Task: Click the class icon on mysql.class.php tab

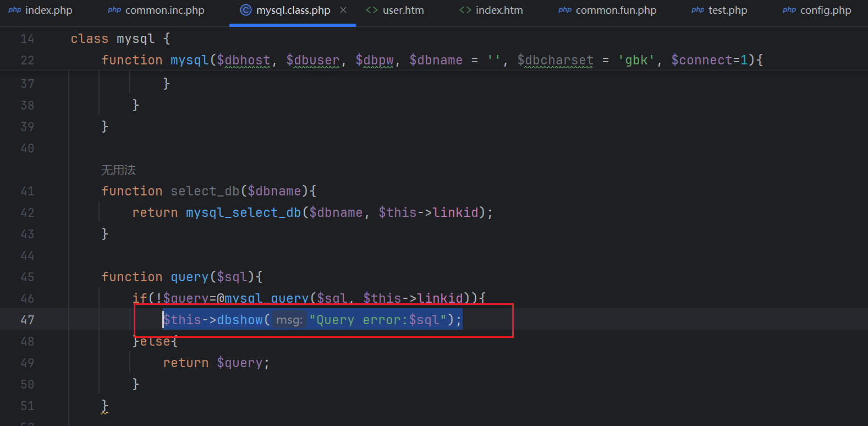Action: (246, 10)
